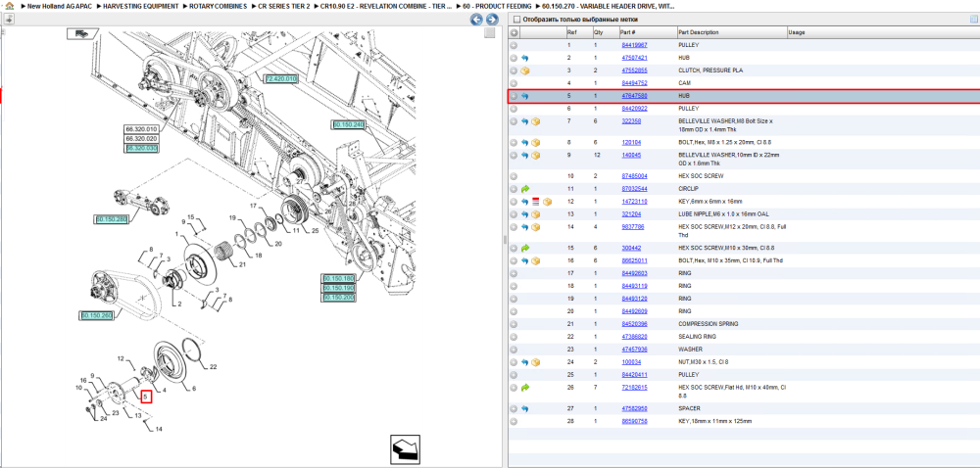Expand row for COMPRESSION SPRING
The image size is (980, 468).
[x=514, y=324]
